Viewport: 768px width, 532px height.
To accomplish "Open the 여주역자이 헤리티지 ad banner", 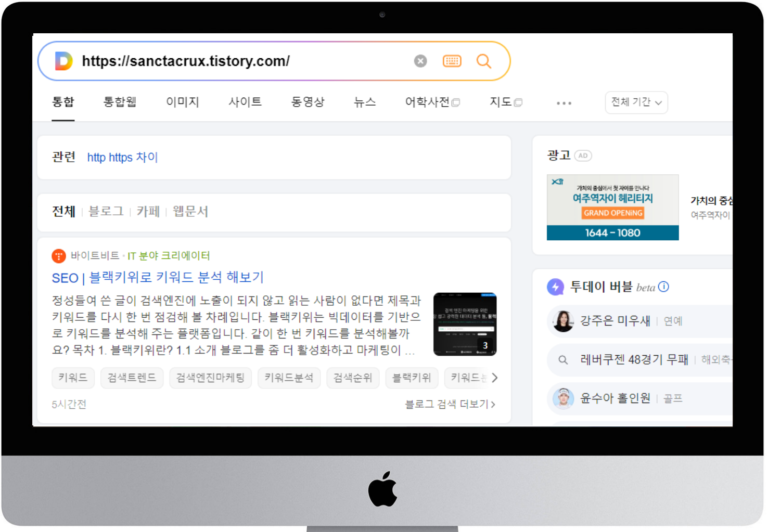I will [x=613, y=207].
